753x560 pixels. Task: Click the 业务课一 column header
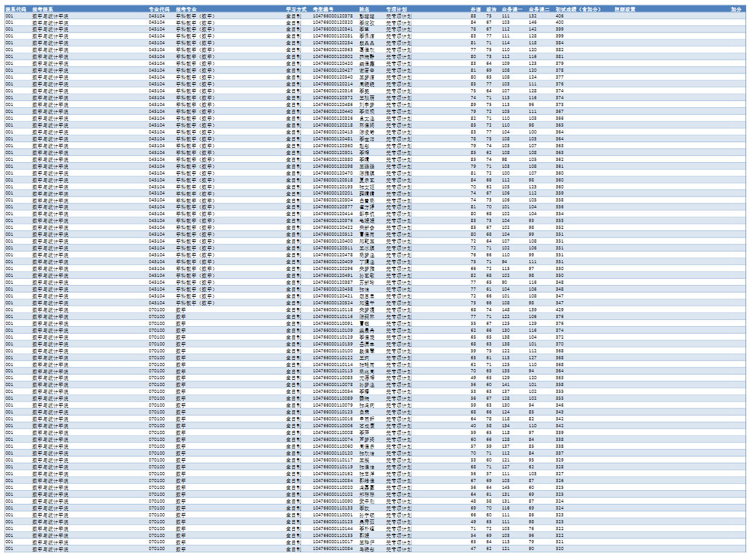(x=512, y=9)
